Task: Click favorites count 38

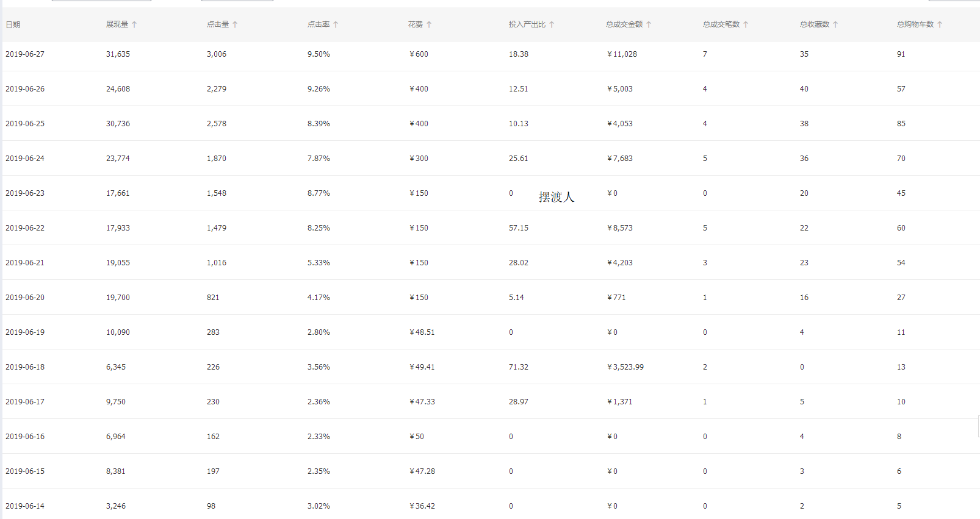Action: (x=804, y=124)
